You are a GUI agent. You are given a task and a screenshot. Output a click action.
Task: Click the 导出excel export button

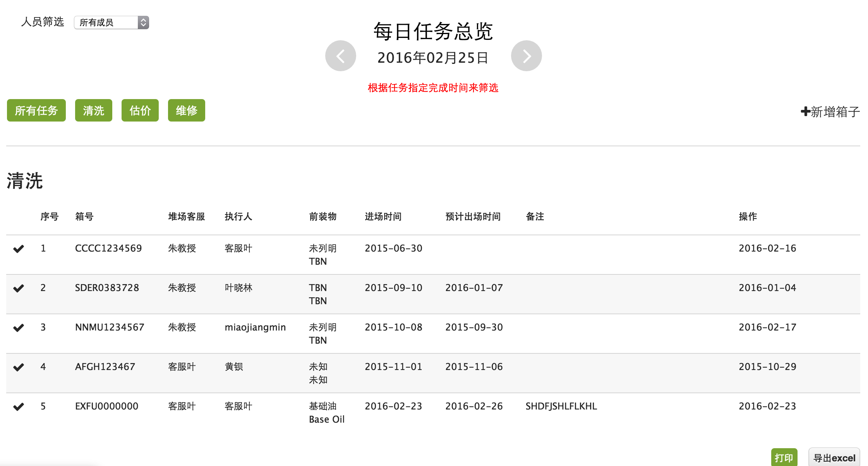834,458
